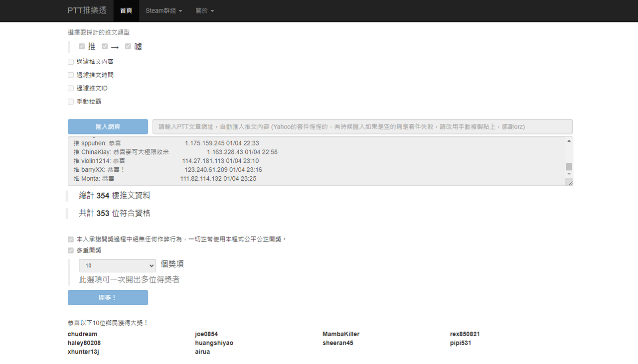The width and height of the screenshot is (638, 364).
Task: Click winner name xhunter13j
Action: tap(84, 352)
